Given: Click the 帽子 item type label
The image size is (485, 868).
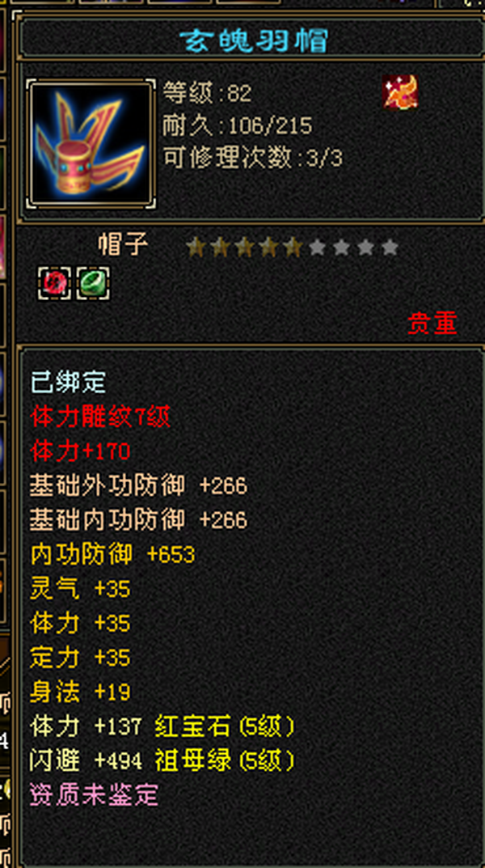Looking at the screenshot, I should click(x=124, y=244).
